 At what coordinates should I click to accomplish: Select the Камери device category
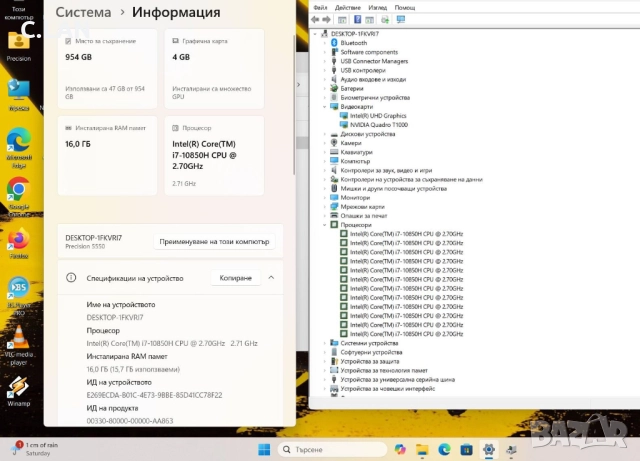[x=351, y=143]
